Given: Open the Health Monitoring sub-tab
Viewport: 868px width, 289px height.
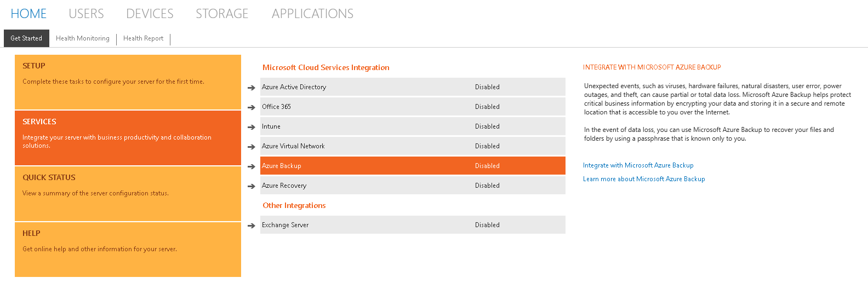Looking at the screenshot, I should [83, 38].
